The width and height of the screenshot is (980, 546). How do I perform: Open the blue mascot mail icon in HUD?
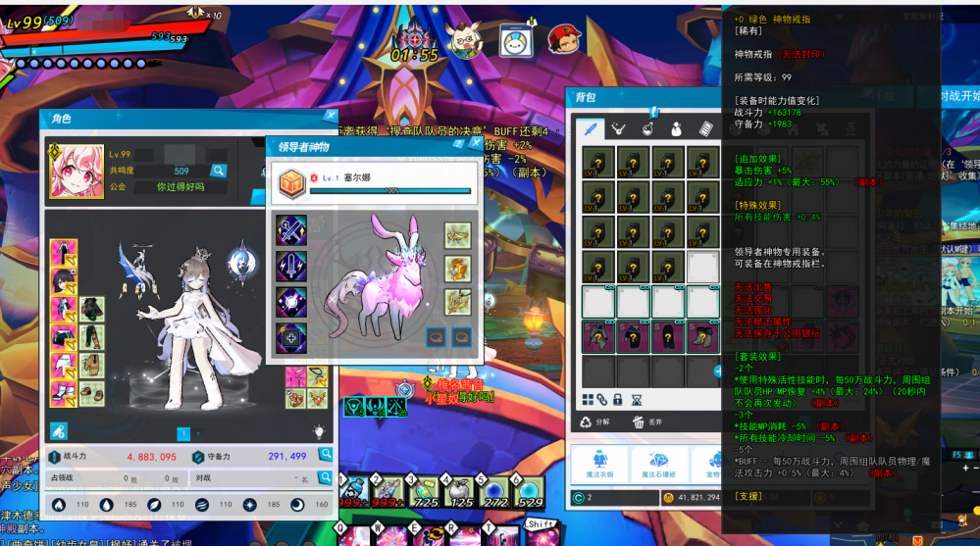516,40
